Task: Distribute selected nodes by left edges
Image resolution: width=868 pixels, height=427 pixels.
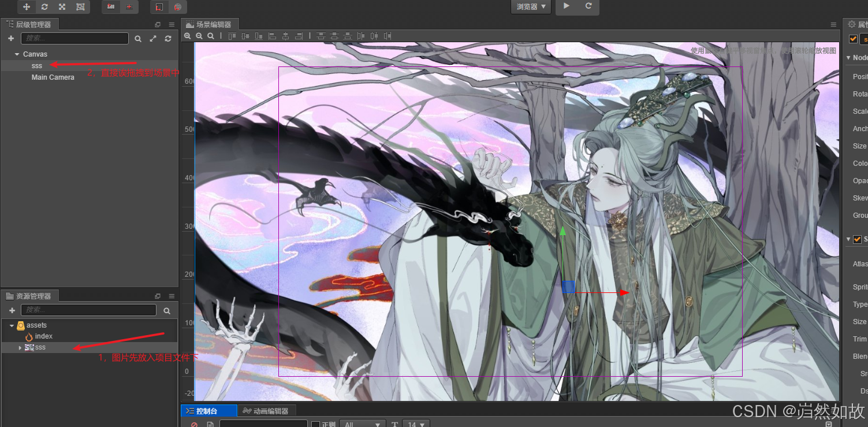Action: coord(361,36)
